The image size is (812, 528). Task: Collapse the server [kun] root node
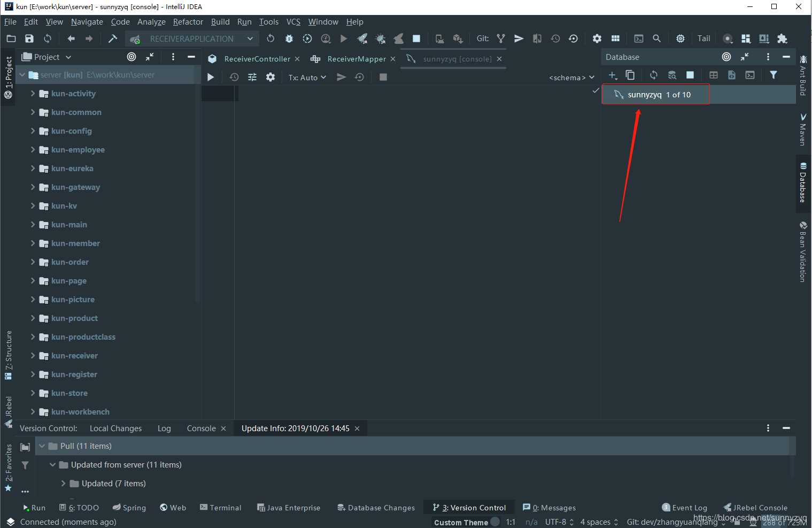[22, 75]
